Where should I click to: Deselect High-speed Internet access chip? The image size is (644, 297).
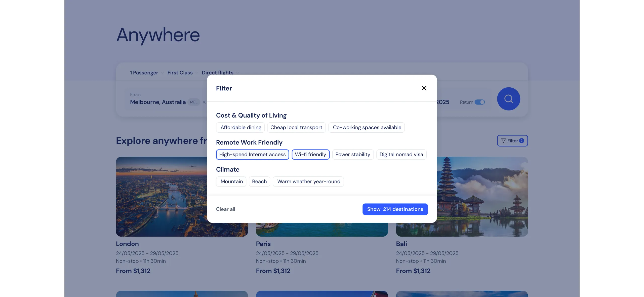tap(252, 155)
